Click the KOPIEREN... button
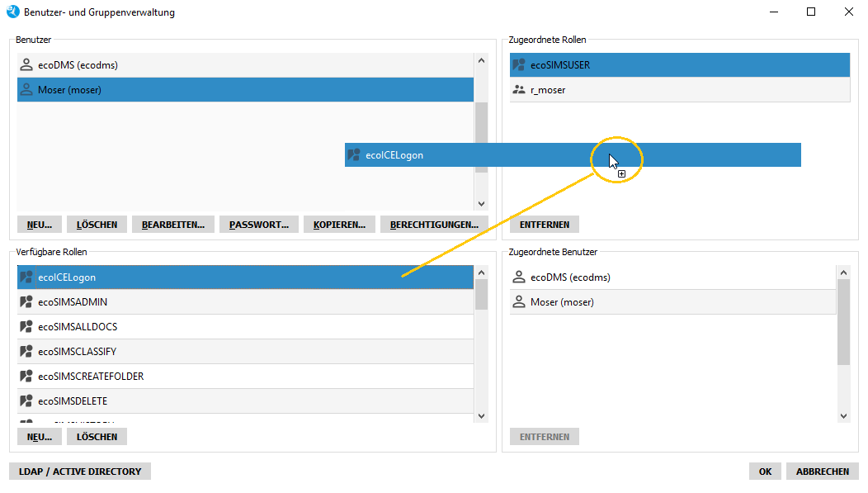The image size is (868, 493). 339,225
